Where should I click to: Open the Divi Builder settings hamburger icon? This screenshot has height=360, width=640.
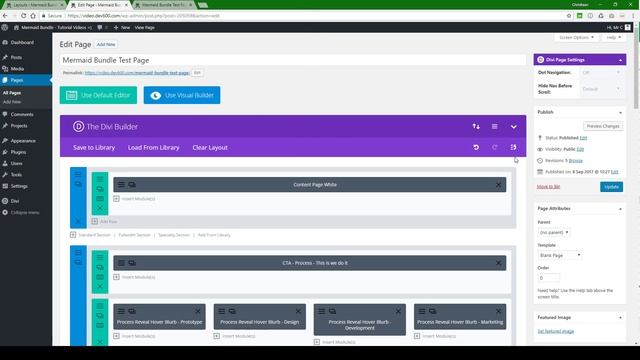[x=494, y=127]
